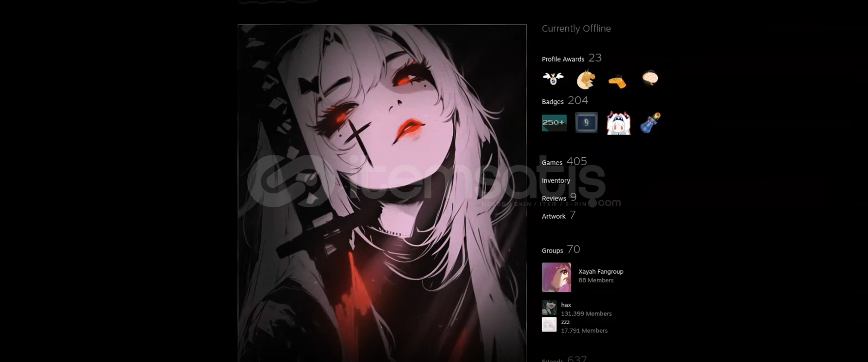The image size is (868, 362).
Task: Open the 250+ games badge
Action: 554,123
